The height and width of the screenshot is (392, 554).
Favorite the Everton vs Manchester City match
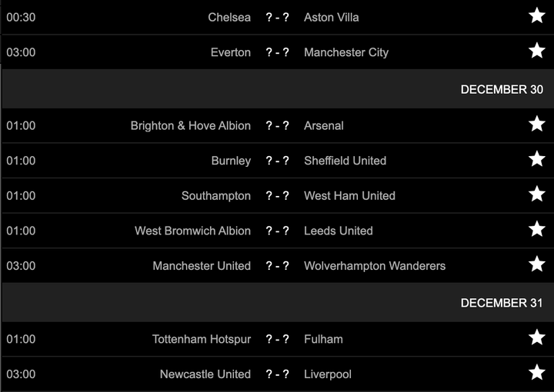click(x=536, y=51)
